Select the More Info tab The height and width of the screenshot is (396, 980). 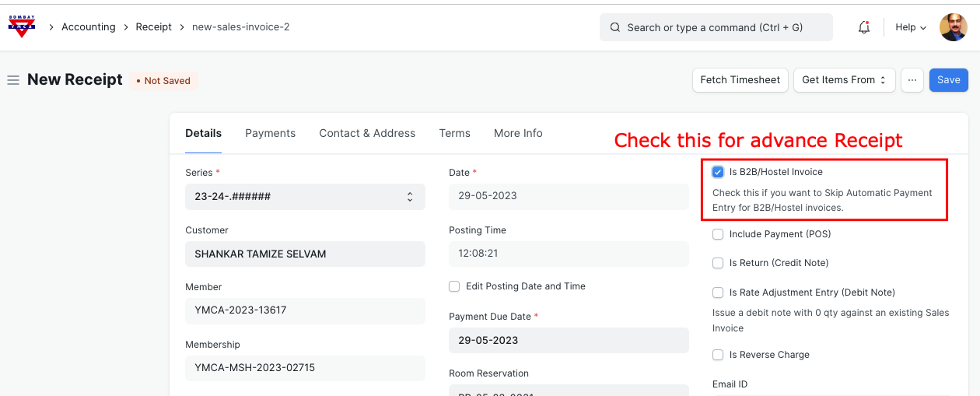click(x=518, y=133)
